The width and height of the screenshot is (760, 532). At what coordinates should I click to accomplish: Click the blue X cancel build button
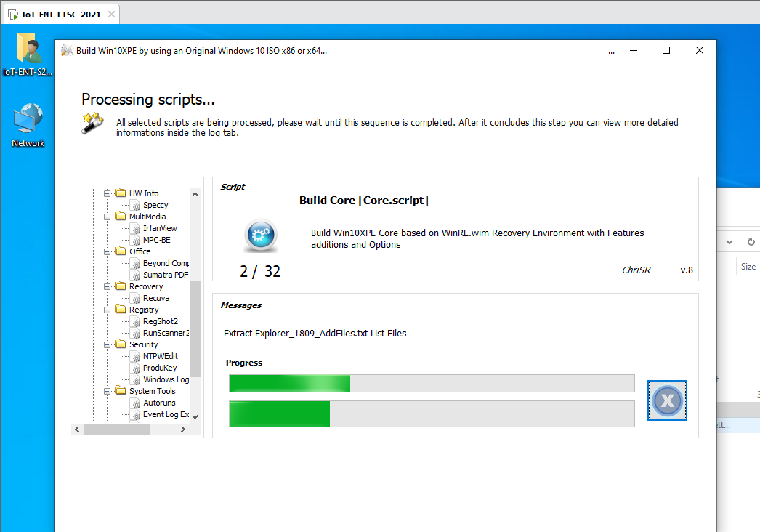(x=667, y=400)
